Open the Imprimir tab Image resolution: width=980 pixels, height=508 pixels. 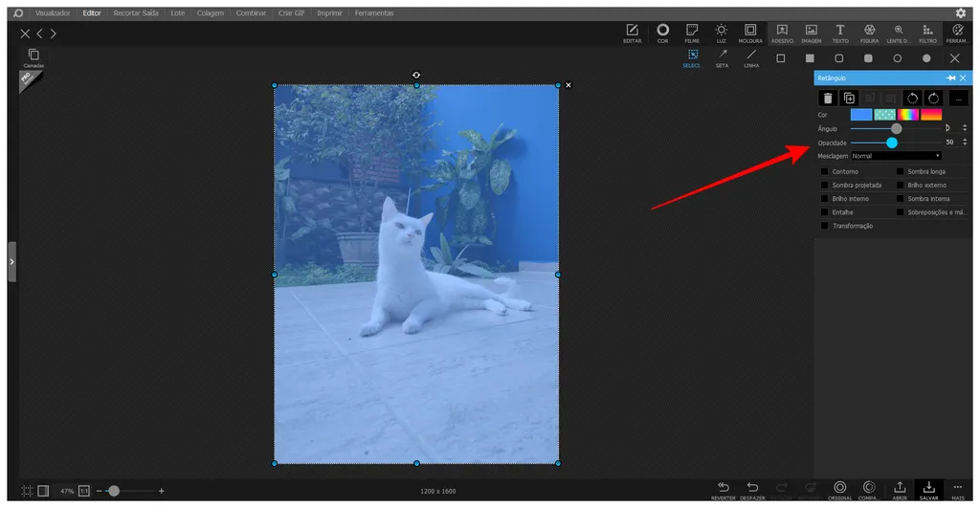click(x=329, y=13)
